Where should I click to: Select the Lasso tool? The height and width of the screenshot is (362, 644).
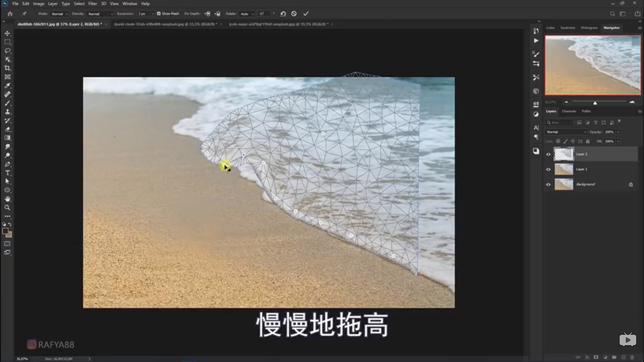click(x=8, y=50)
